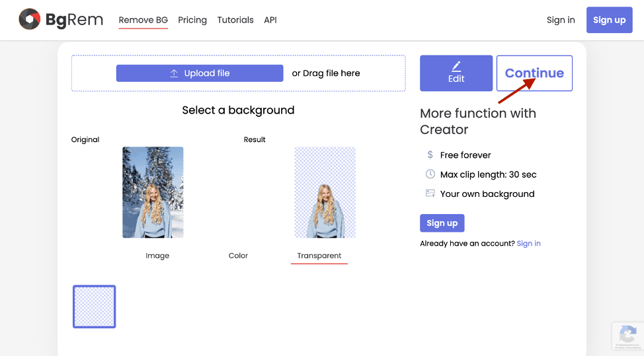Open the Edit button with pencil icon

pyautogui.click(x=456, y=73)
